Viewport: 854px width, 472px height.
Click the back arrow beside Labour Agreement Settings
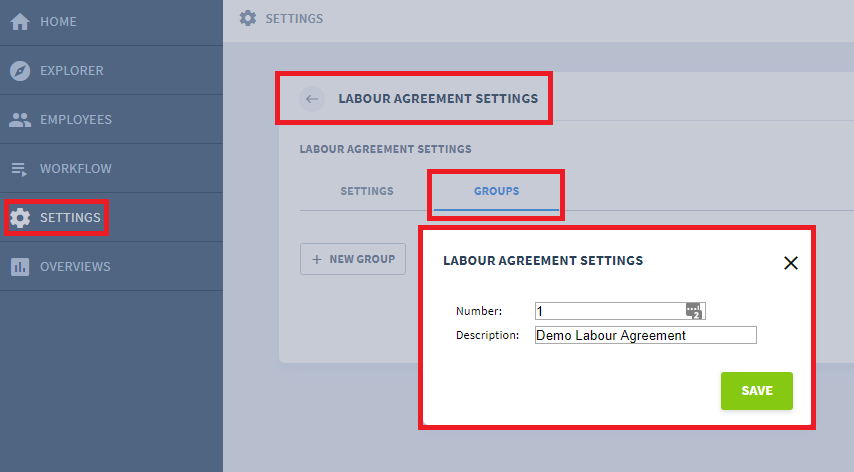312,99
